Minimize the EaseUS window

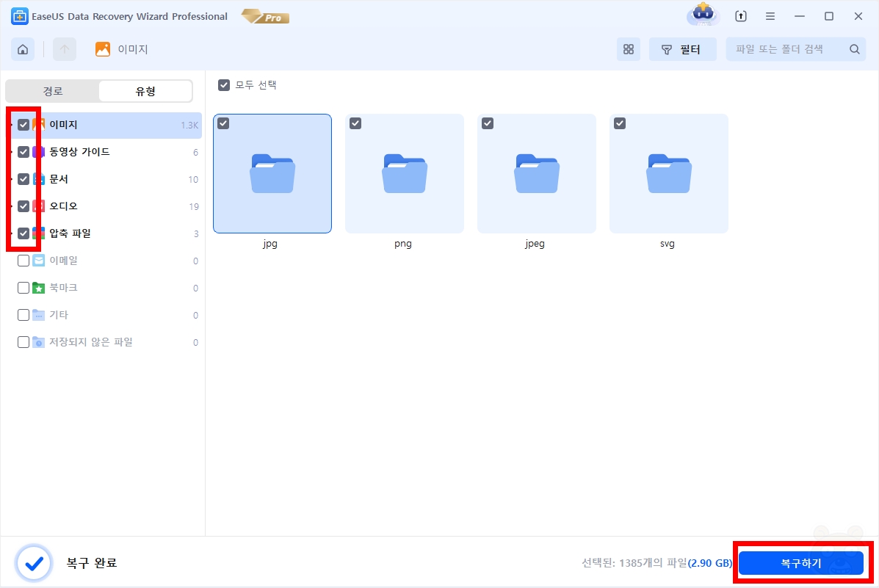[x=800, y=16]
